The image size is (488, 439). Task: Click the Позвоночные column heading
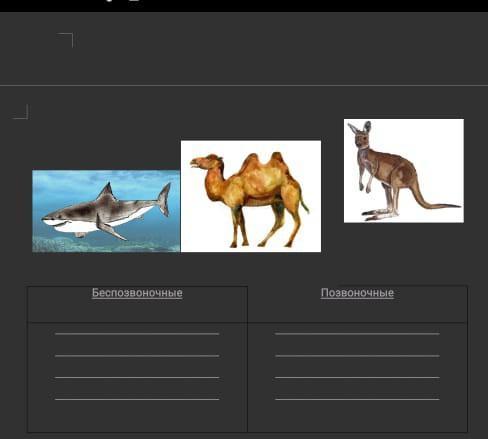[x=357, y=293]
